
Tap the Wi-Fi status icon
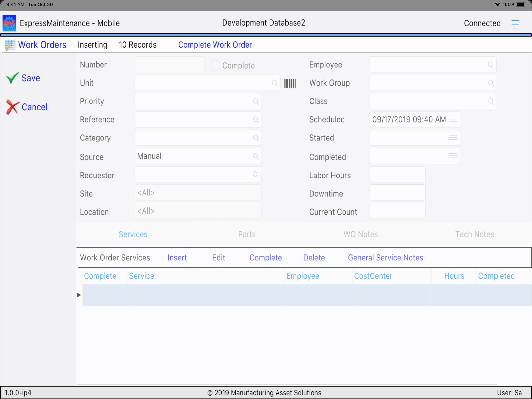click(x=497, y=4)
